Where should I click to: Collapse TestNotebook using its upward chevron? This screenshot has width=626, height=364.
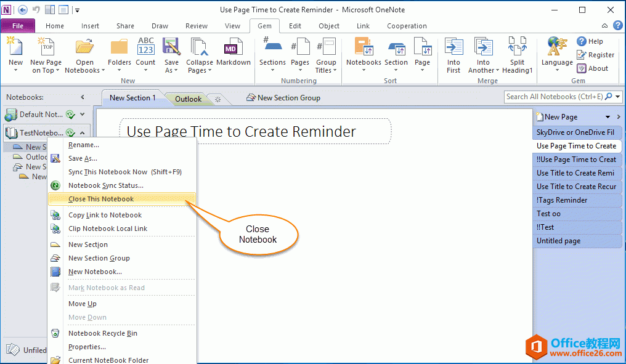click(x=83, y=132)
